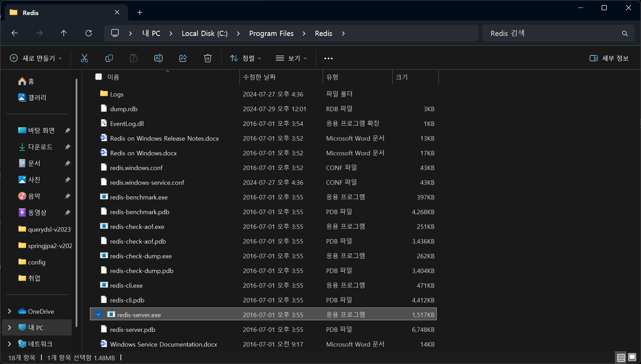Select Redis on Windows Release Notes.docx
The height and width of the screenshot is (364, 641).
(x=263, y=138)
